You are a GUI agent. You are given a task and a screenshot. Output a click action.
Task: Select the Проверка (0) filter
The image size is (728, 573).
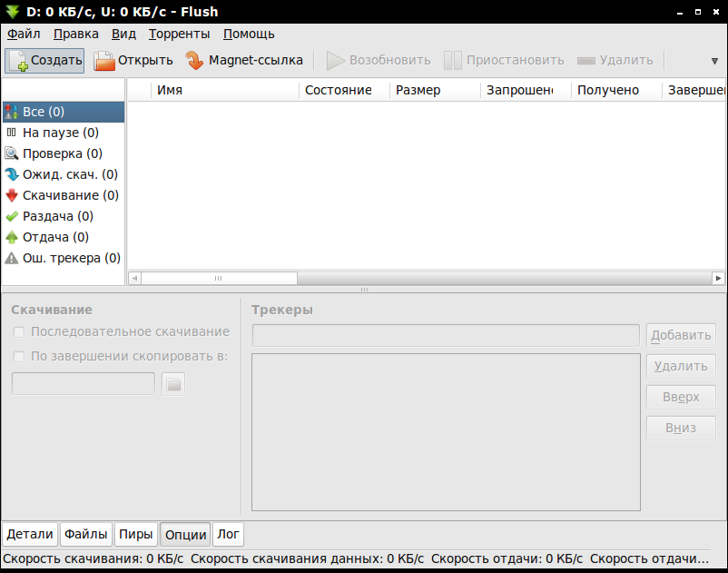click(x=64, y=153)
